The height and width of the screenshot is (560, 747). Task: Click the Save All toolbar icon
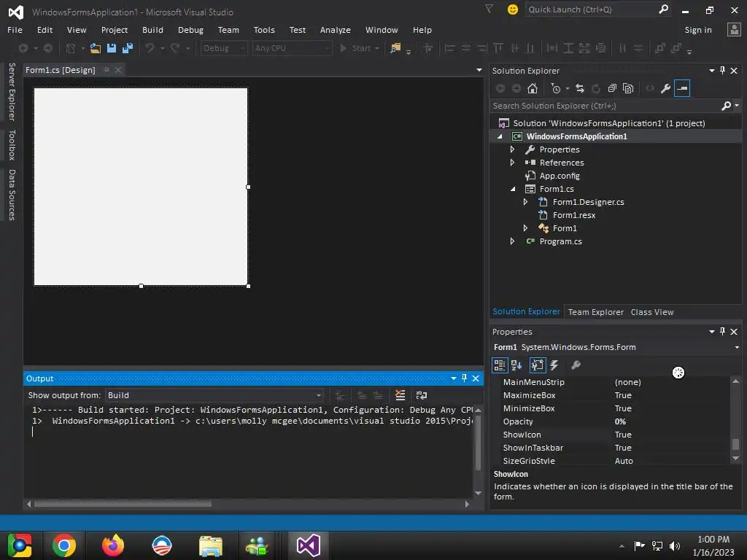(128, 48)
